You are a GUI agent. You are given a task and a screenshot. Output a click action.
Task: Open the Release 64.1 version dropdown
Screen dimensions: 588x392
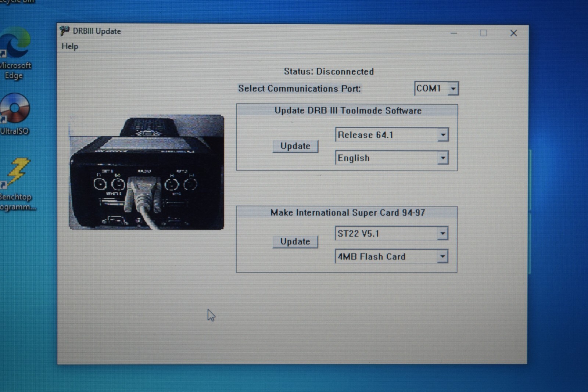[x=443, y=135]
